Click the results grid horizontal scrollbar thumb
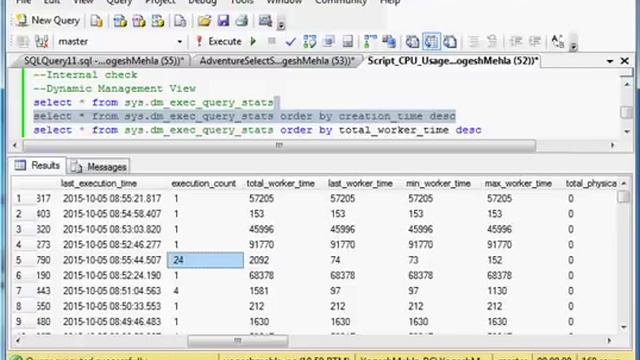 [238, 340]
